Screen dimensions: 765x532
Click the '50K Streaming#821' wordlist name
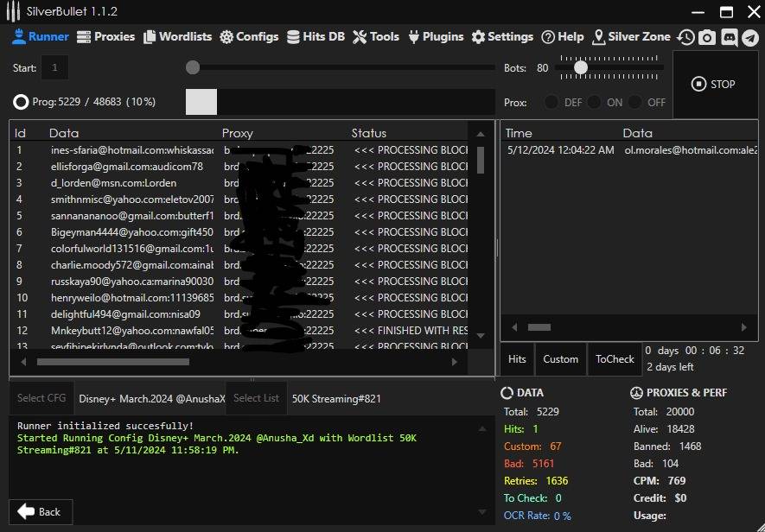(x=336, y=399)
